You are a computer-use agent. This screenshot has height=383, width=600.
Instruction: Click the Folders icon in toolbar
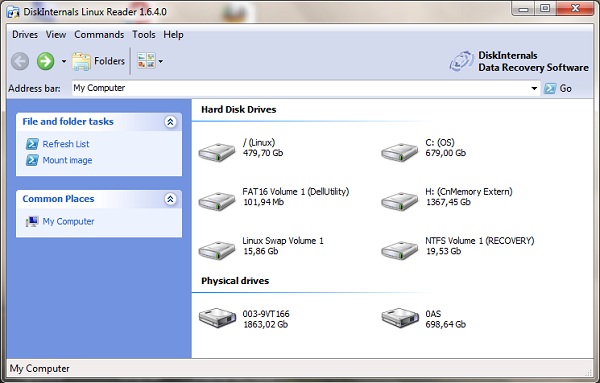[x=82, y=61]
